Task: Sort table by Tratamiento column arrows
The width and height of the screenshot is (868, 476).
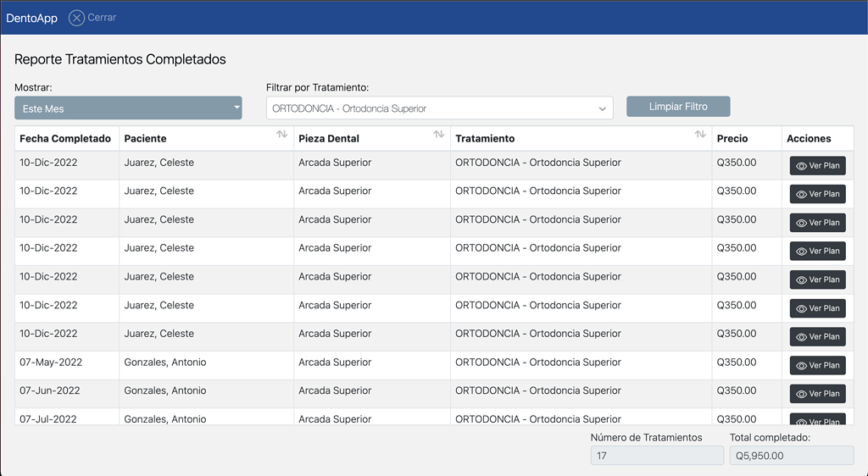Action: 700,135
